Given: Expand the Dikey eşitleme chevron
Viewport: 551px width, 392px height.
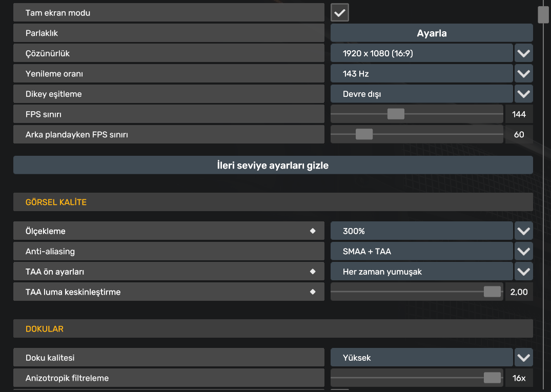Looking at the screenshot, I should pos(523,94).
